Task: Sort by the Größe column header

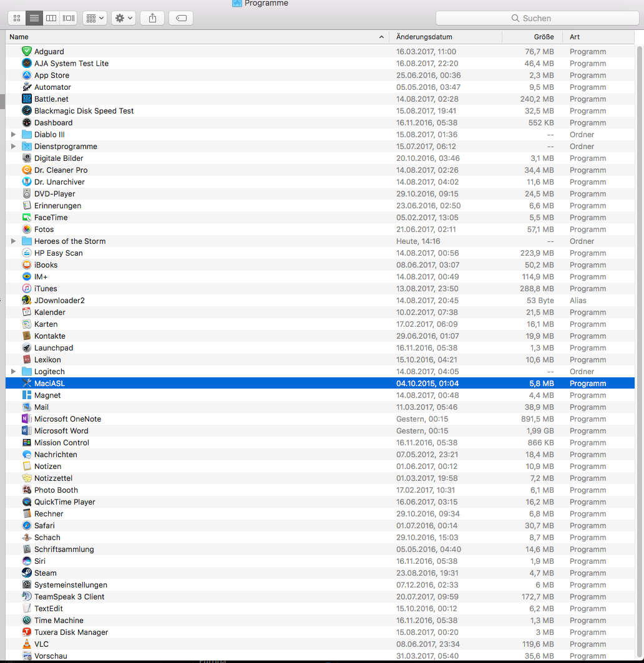Action: point(532,37)
